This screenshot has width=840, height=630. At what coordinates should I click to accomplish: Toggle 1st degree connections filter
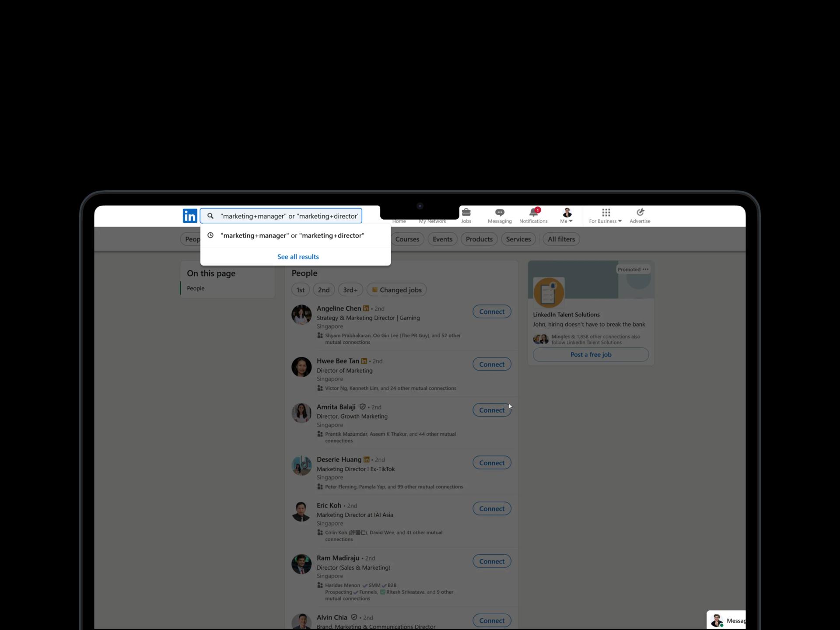coord(300,289)
